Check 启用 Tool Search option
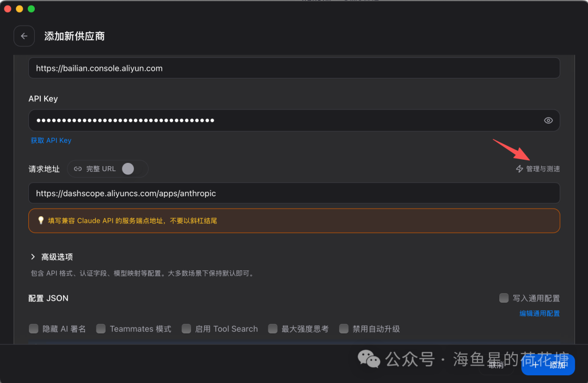Viewport: 588px width, 383px height. point(186,329)
